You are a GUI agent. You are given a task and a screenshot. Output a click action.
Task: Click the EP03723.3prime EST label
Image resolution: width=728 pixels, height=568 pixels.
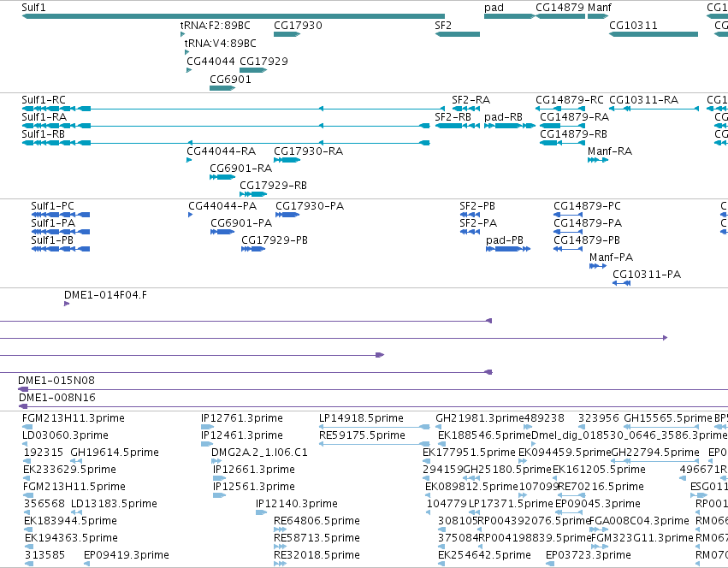click(x=589, y=555)
